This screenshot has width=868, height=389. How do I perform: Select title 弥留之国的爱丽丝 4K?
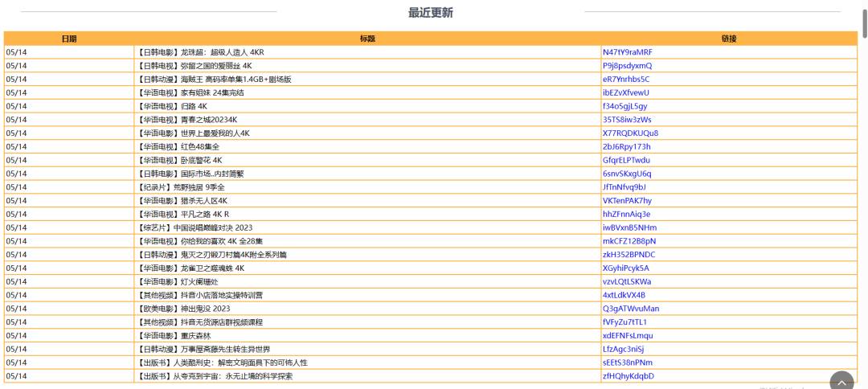point(216,66)
